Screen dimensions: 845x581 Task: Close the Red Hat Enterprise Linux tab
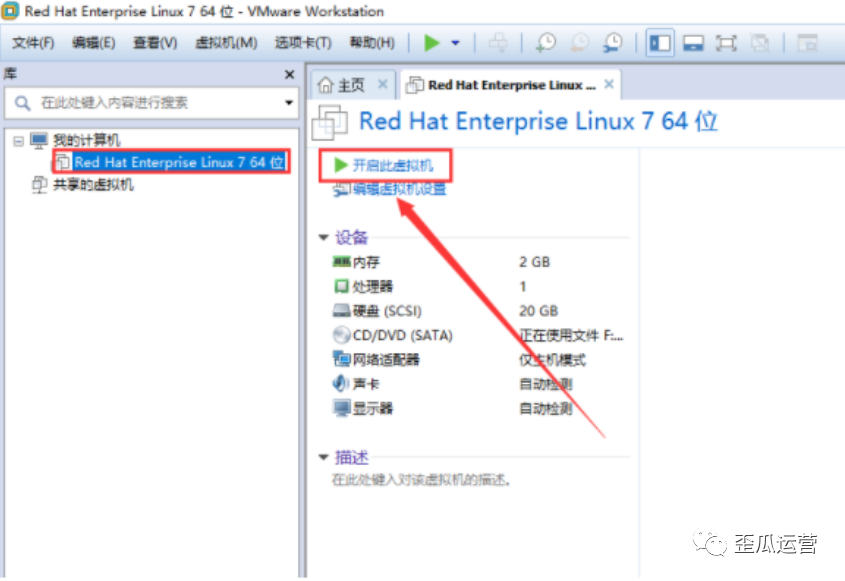tap(609, 84)
